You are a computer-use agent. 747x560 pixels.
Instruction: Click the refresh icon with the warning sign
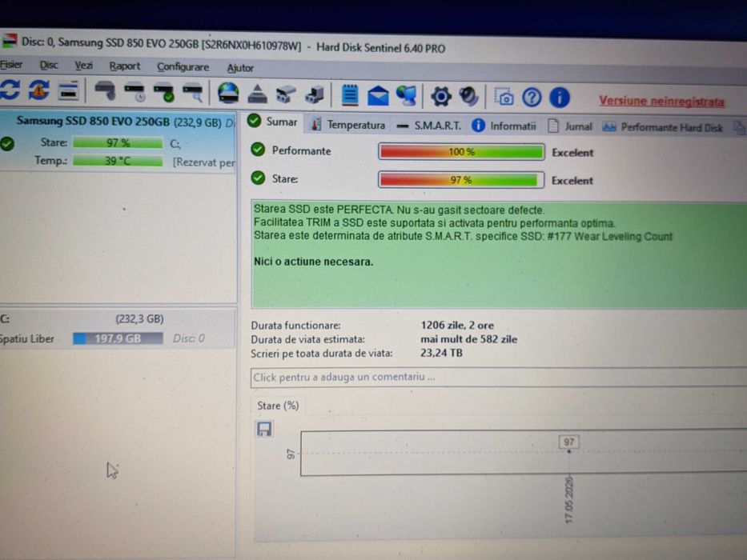(x=39, y=90)
